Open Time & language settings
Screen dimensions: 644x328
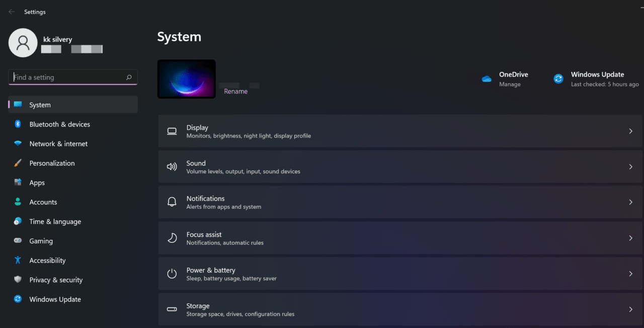(x=73, y=221)
